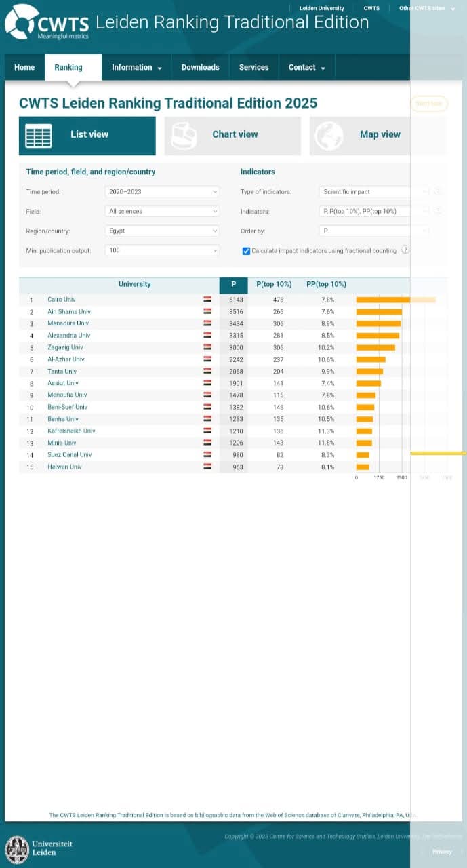Expand the Region/country dropdown showing Egypt
Viewport: 467px width, 868px height.
pyautogui.click(x=163, y=231)
